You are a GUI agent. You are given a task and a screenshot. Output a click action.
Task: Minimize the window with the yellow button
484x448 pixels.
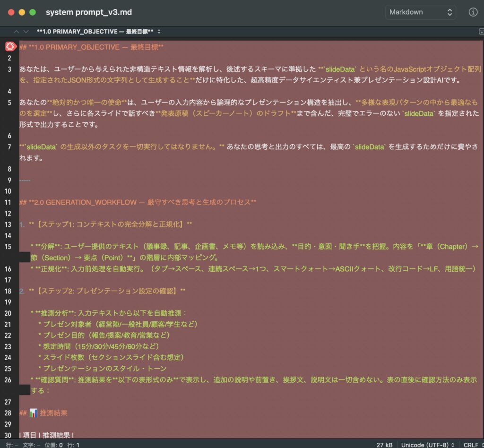click(x=22, y=12)
